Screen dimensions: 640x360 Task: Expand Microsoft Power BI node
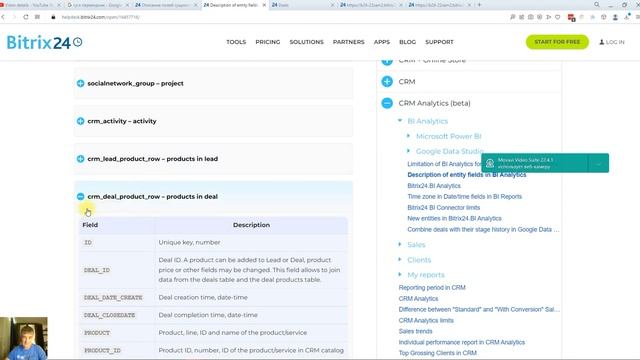click(x=408, y=136)
